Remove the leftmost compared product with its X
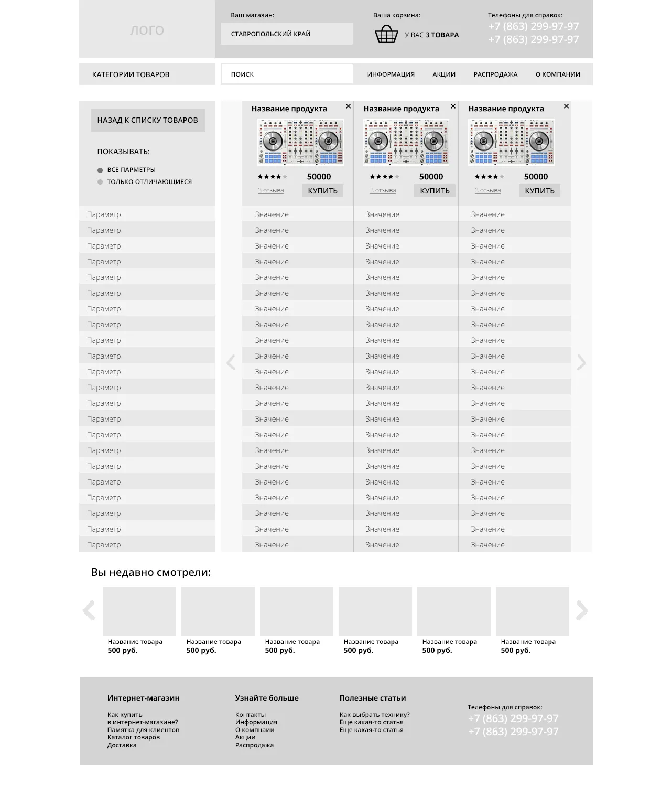672x785 pixels. pos(348,106)
